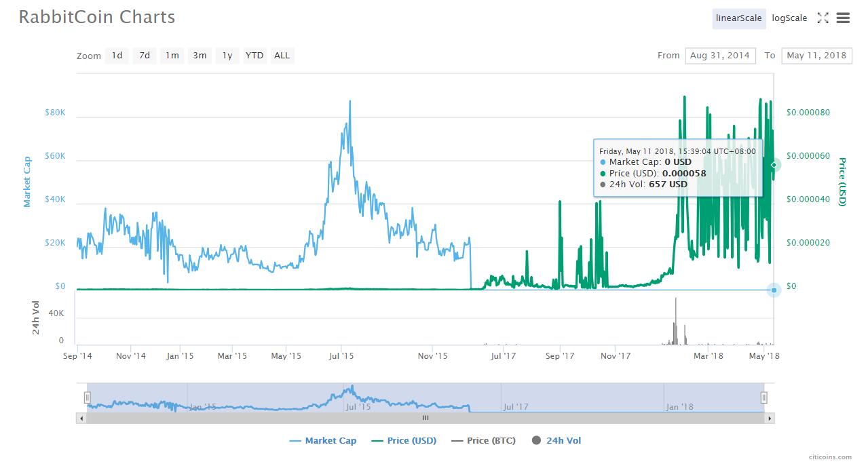Set zoom range to 1d

click(117, 56)
